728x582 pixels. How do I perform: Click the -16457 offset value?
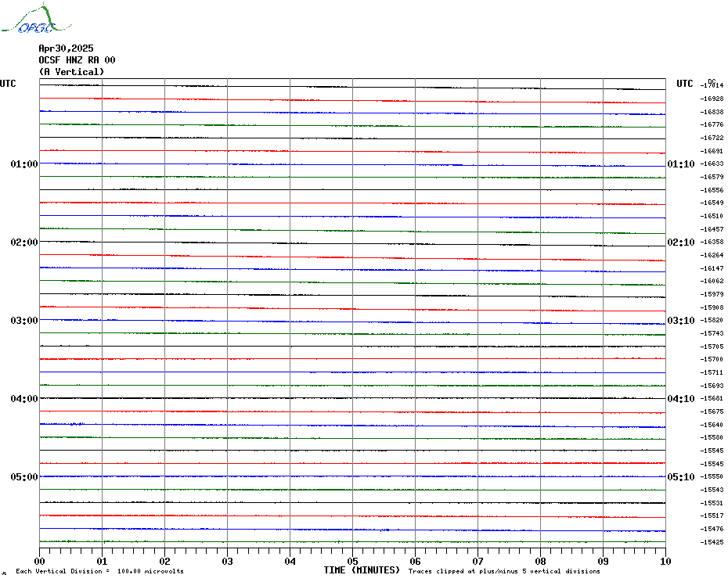click(x=712, y=229)
